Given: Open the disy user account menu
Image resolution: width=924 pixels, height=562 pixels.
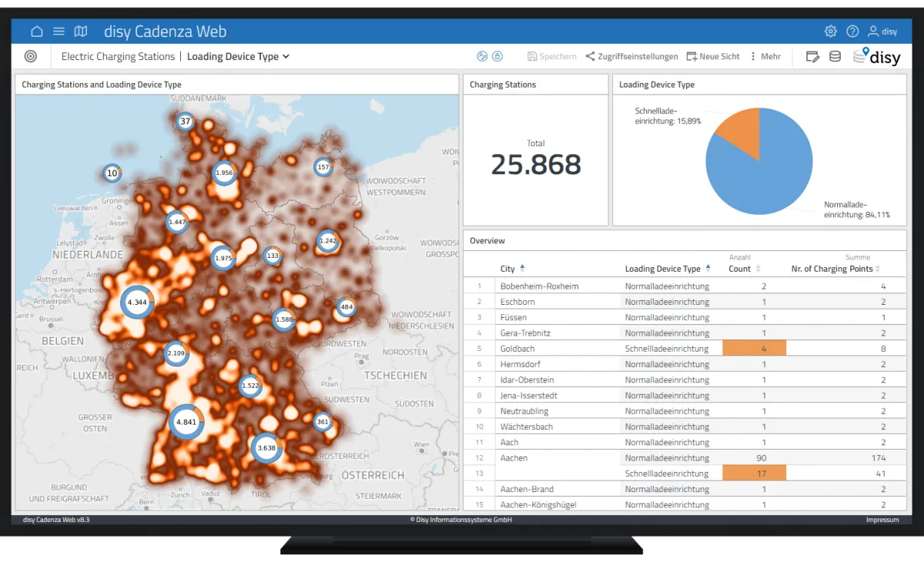Looking at the screenshot, I should [882, 32].
